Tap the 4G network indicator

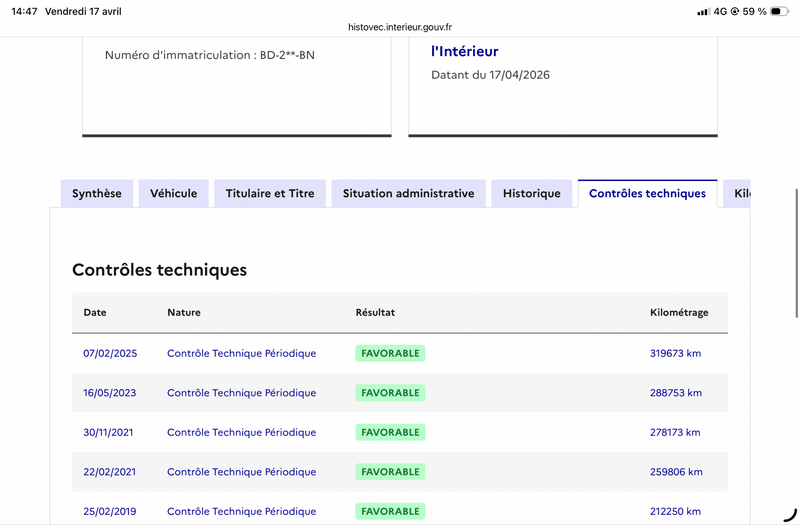pyautogui.click(x=720, y=11)
